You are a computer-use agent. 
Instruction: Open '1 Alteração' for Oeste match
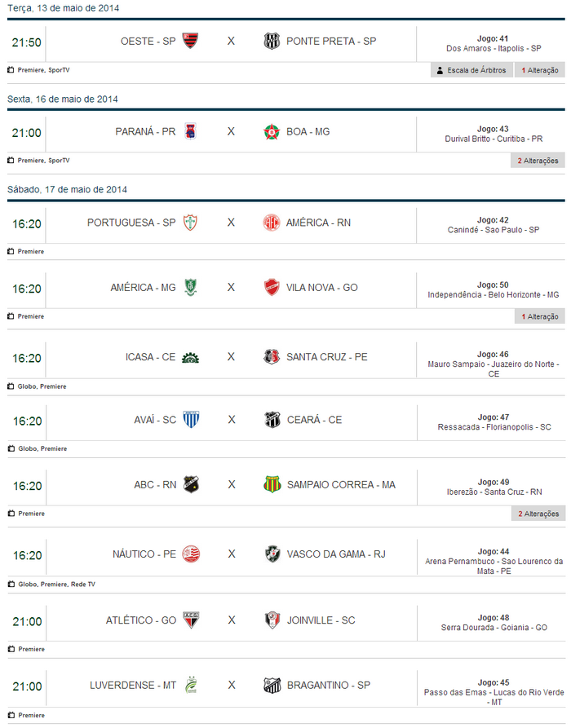coord(539,70)
